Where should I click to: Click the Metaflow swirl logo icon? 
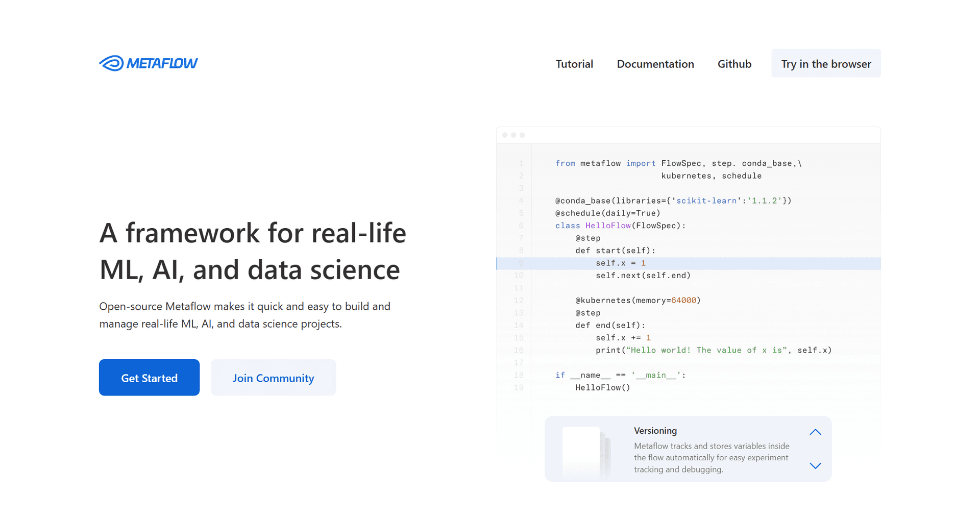(x=111, y=63)
